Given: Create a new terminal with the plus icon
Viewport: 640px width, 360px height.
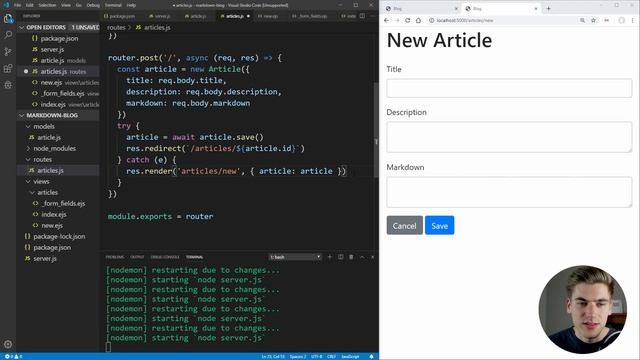Looking at the screenshot, I should point(330,257).
